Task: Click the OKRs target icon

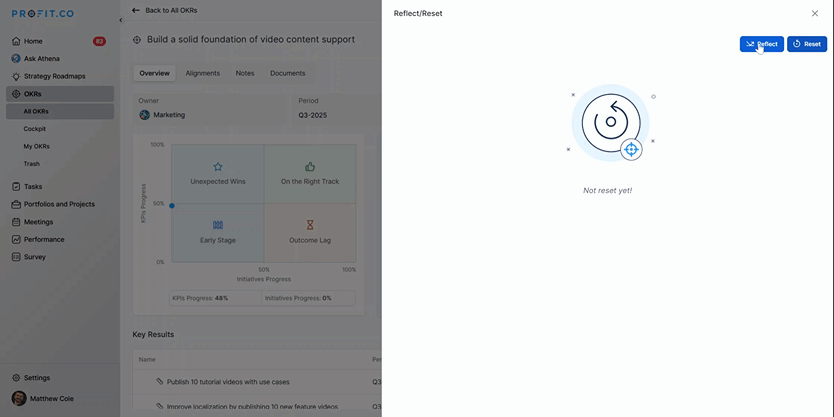Action: pyautogui.click(x=16, y=94)
